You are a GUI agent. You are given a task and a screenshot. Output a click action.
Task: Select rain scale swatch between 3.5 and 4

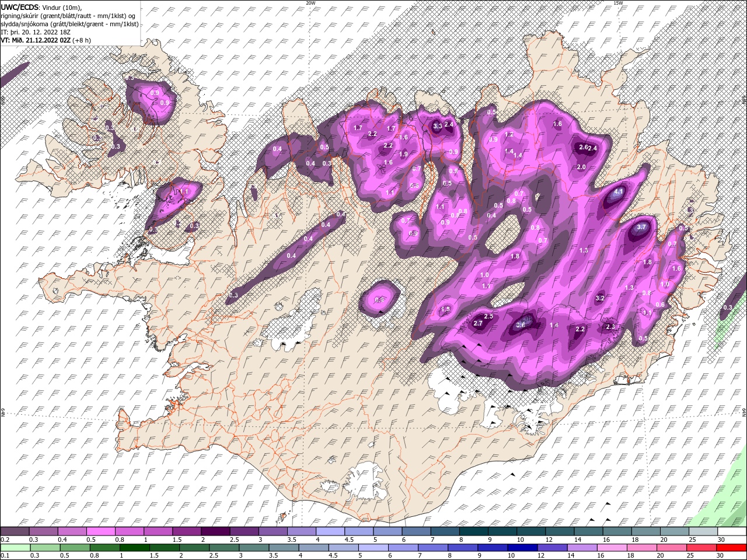tap(284, 547)
